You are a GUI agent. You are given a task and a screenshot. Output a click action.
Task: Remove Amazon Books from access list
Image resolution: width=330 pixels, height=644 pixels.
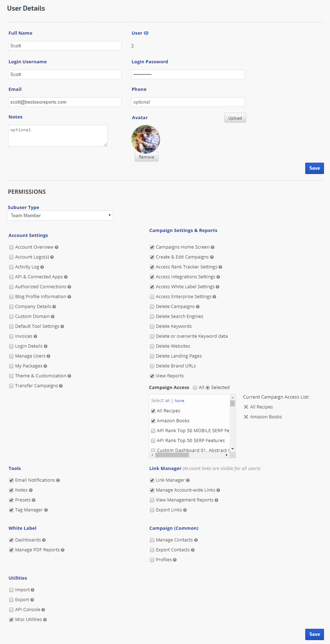coord(246,417)
